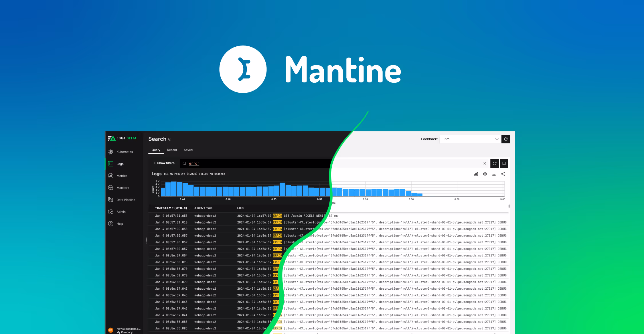Open the Admin section in the sidebar

pos(121,212)
